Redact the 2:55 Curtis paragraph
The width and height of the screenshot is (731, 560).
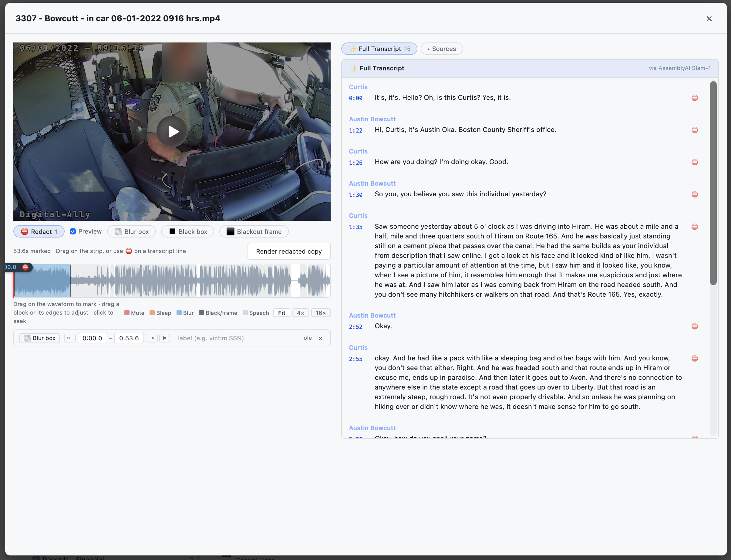[x=695, y=358]
